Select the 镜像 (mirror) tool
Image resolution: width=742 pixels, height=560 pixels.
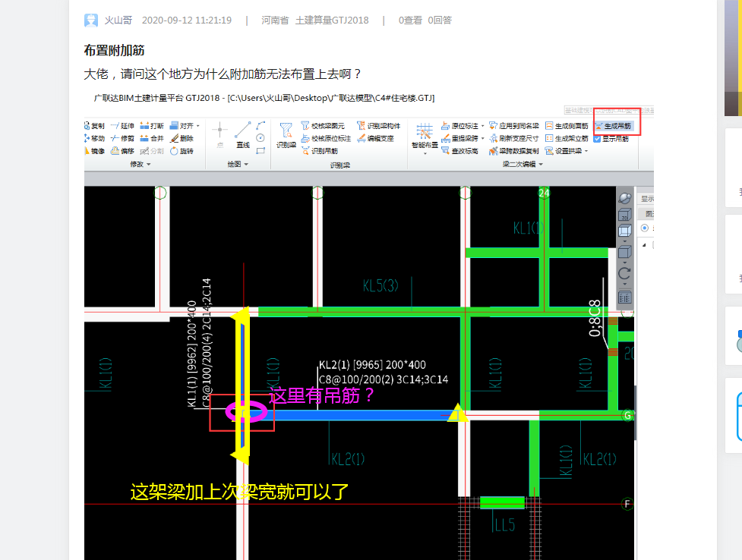[94, 151]
